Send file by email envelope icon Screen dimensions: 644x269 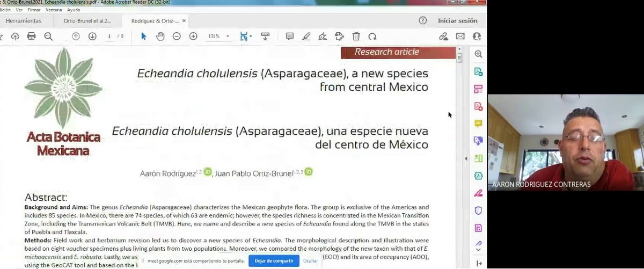tap(460, 37)
